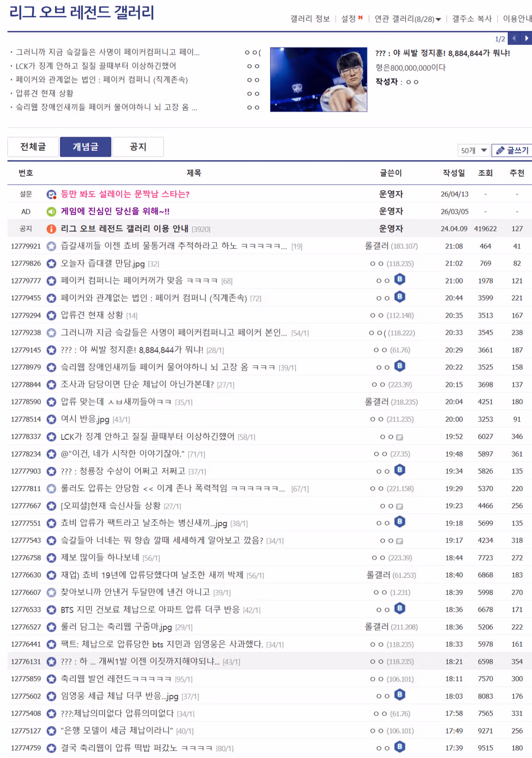Click the post icon for 오늘자 즙대갤 만담.jpg
This screenshot has height=758, width=532.
point(51,263)
